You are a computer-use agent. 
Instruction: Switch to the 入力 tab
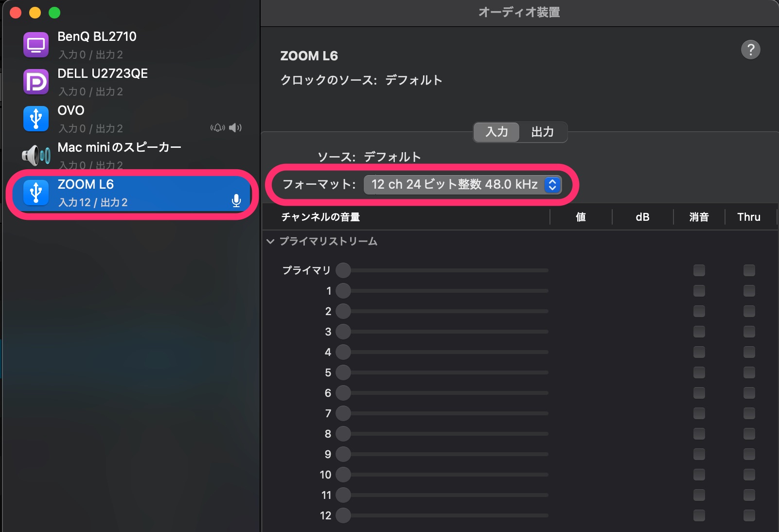[x=496, y=132]
